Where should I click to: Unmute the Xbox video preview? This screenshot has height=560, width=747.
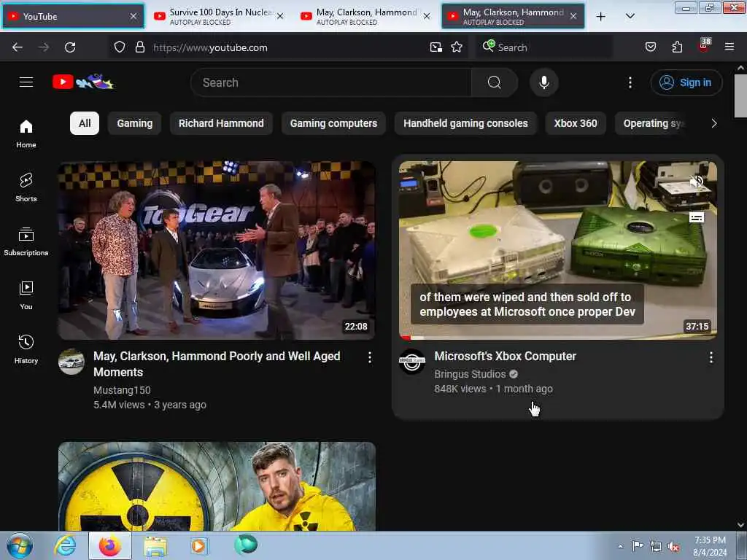[697, 181]
